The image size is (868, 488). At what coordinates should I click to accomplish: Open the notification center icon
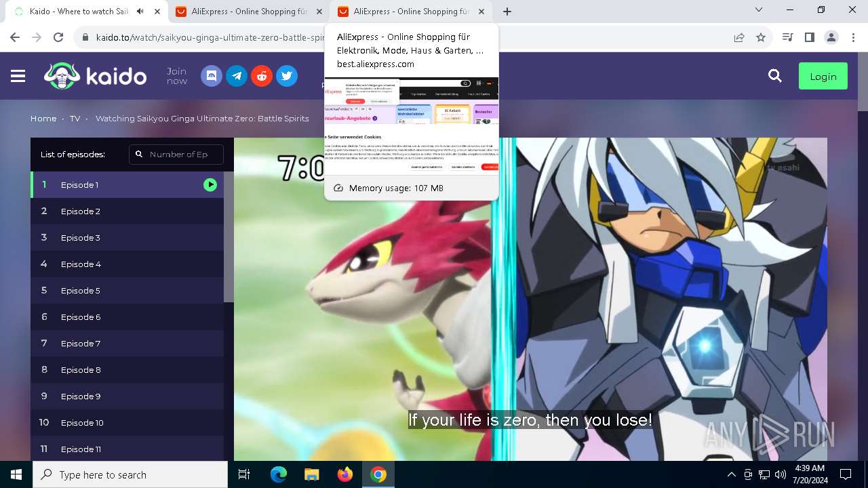[x=846, y=474]
